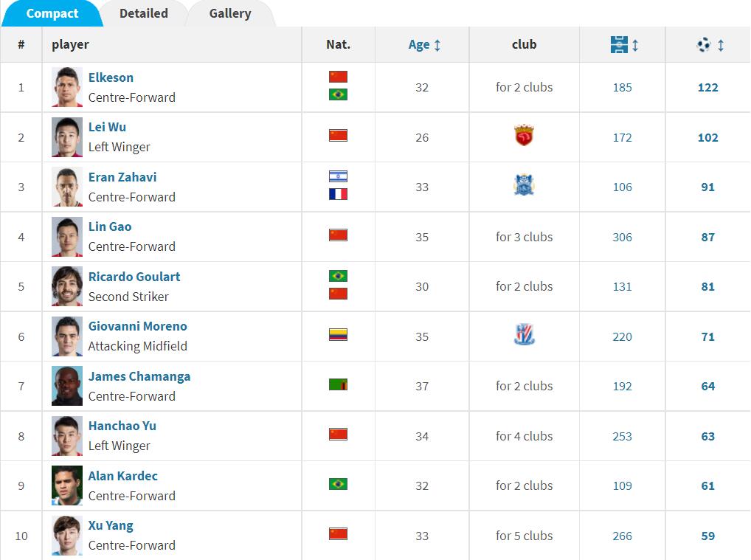Switch to the Detailed tab
Image resolution: width=751 pixels, height=560 pixels.
click(x=144, y=13)
